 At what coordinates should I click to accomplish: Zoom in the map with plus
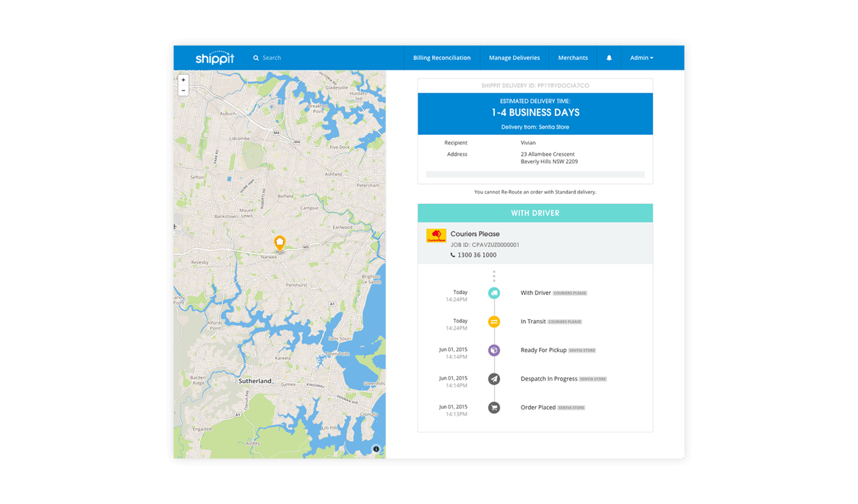click(x=183, y=80)
